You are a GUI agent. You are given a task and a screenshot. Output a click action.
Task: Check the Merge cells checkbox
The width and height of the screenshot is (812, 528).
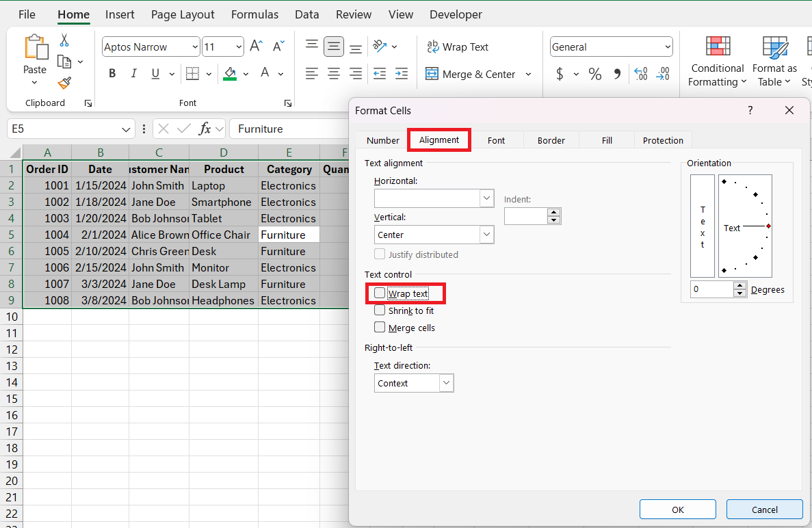(x=380, y=327)
